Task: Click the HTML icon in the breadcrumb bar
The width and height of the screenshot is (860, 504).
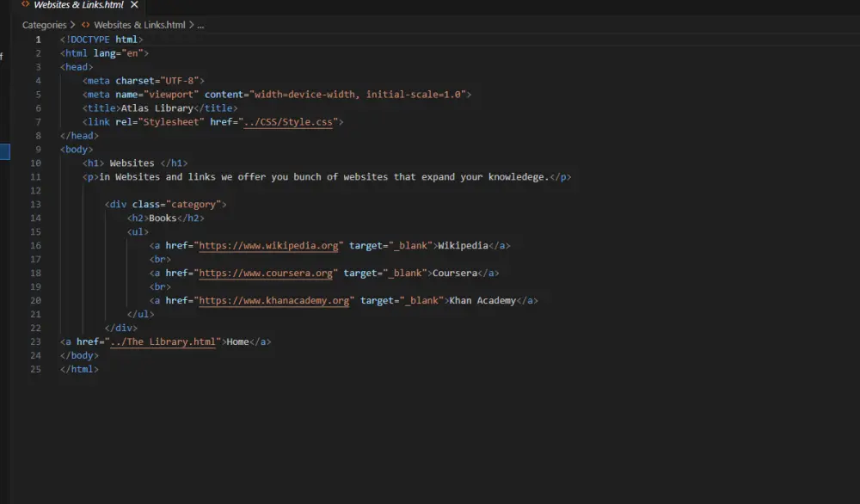Action: (x=86, y=25)
